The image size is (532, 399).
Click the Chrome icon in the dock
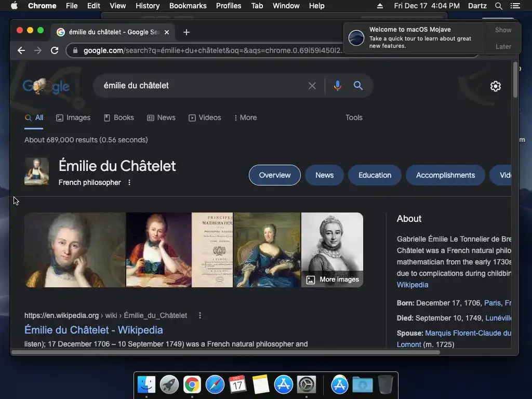pyautogui.click(x=192, y=385)
